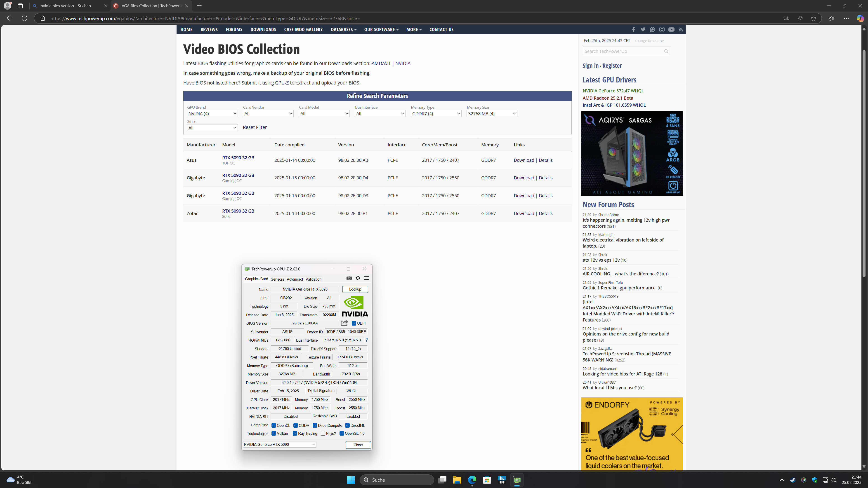Click the Lookup button in GPU-Z
The image size is (868, 488).
355,289
